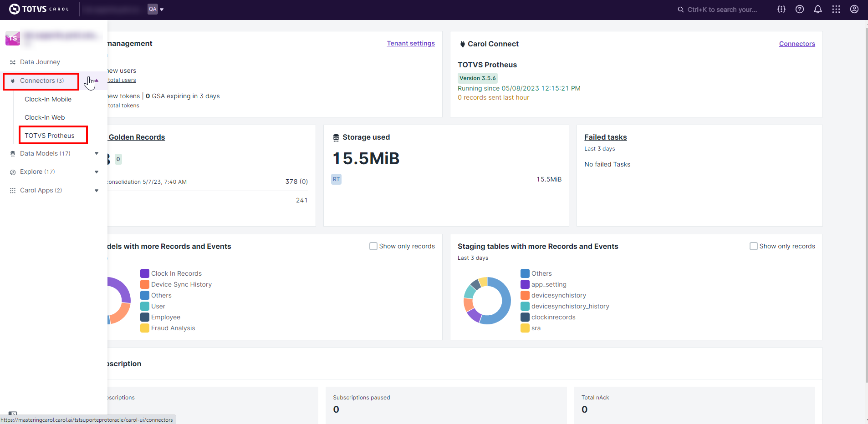Screen dimensions: 868x424
Task: Select TOTVS Protheus connector in sidebar
Action: point(50,136)
